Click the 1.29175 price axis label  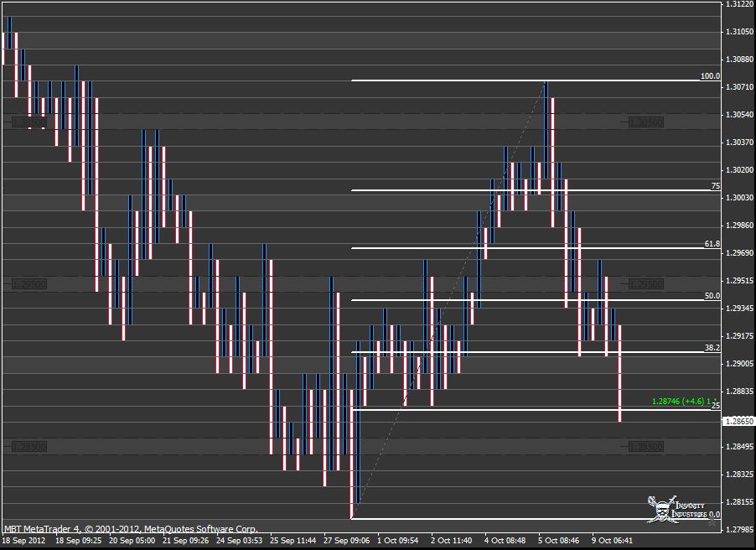739,336
